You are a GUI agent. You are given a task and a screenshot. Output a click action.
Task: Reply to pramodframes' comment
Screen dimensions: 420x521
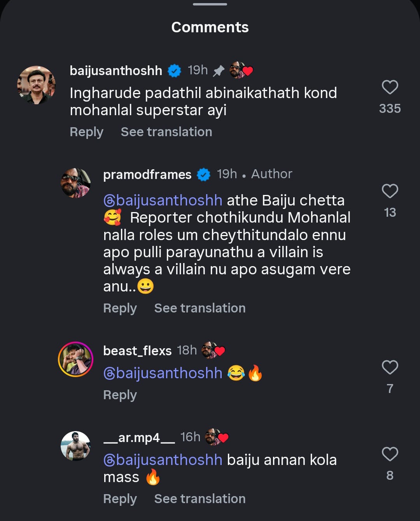pos(120,308)
